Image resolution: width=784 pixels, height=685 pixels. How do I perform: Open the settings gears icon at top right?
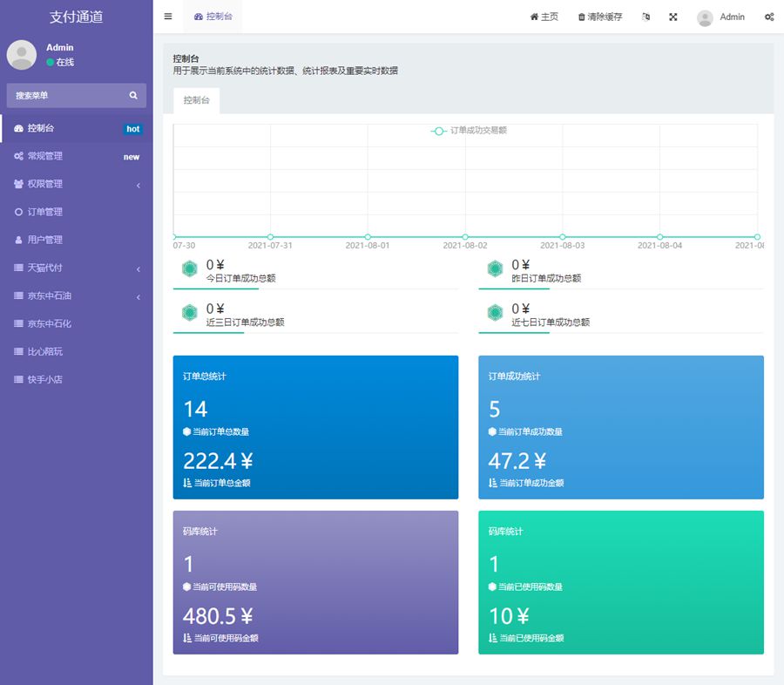pos(769,17)
